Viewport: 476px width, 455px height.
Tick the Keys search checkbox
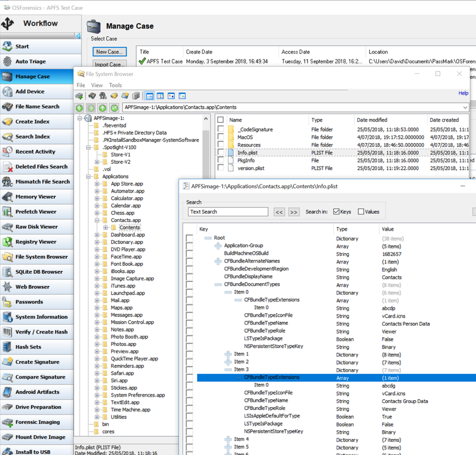(x=336, y=212)
